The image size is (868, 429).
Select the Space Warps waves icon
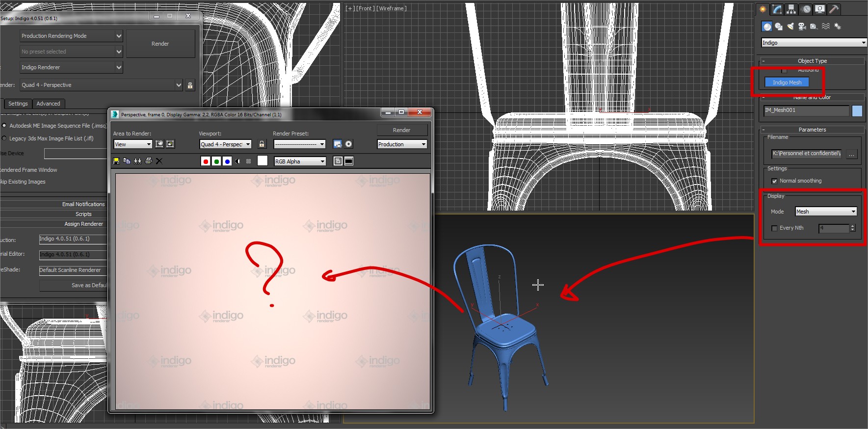click(x=826, y=27)
